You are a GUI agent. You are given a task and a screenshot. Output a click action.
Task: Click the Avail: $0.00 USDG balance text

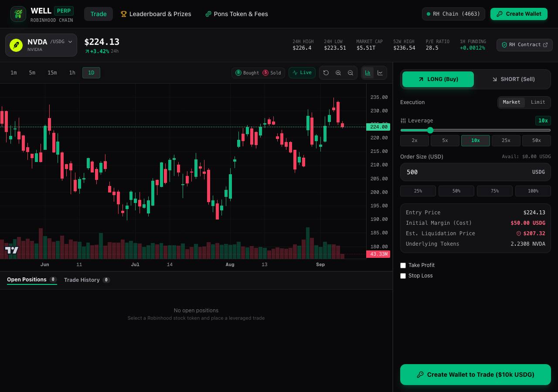click(x=526, y=157)
